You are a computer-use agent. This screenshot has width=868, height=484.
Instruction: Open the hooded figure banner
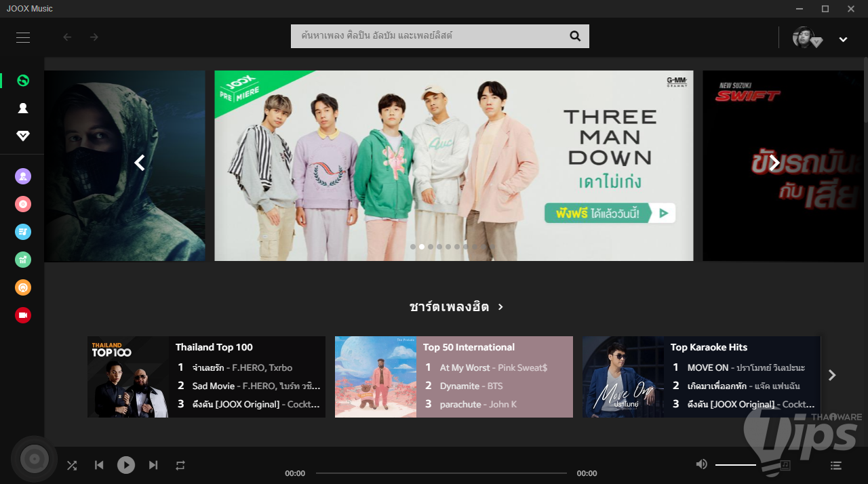coord(125,165)
